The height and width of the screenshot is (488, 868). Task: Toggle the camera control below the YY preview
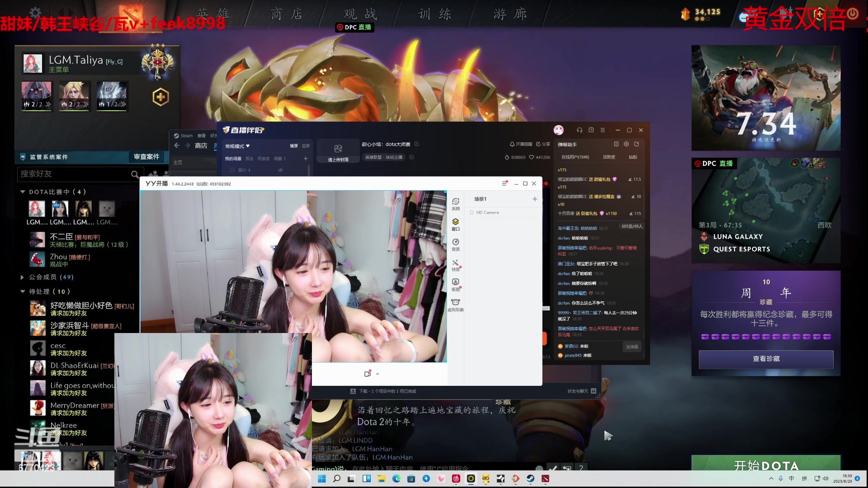(x=367, y=374)
